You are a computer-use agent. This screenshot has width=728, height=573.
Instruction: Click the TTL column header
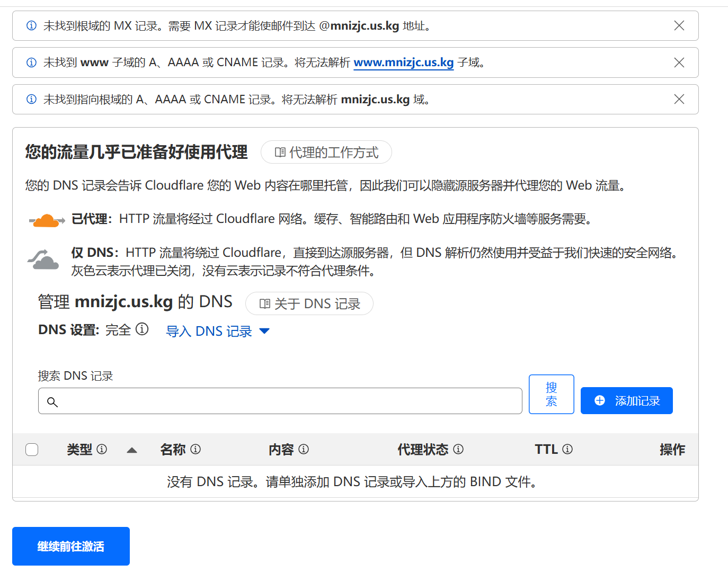(546, 450)
